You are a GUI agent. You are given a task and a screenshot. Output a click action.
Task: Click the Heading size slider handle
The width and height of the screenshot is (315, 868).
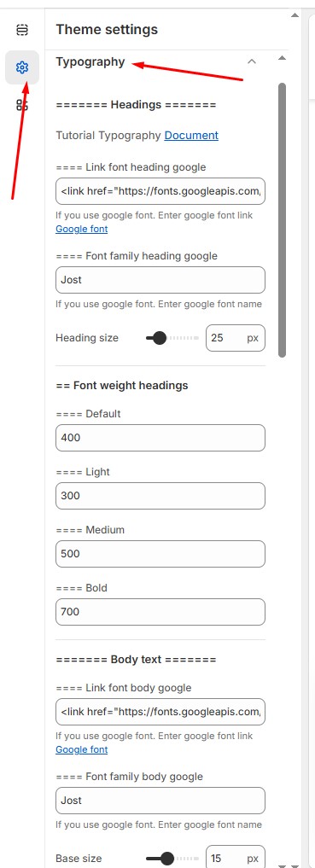tap(160, 338)
